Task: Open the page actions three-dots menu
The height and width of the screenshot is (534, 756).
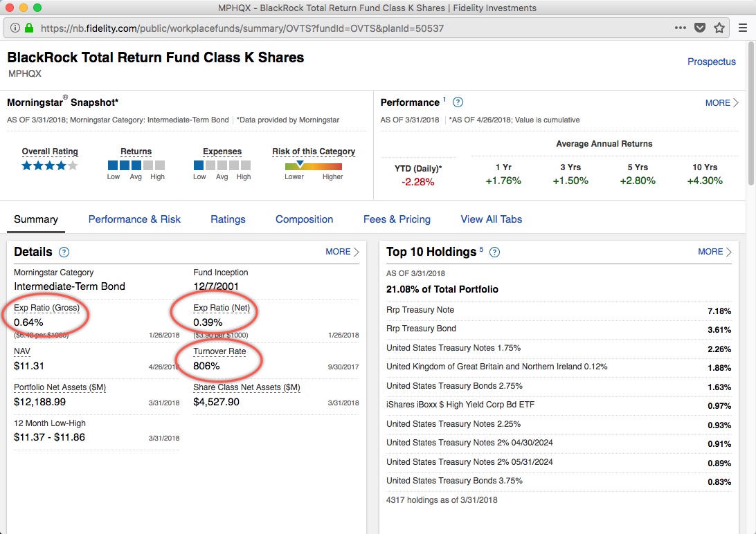Action: [681, 28]
